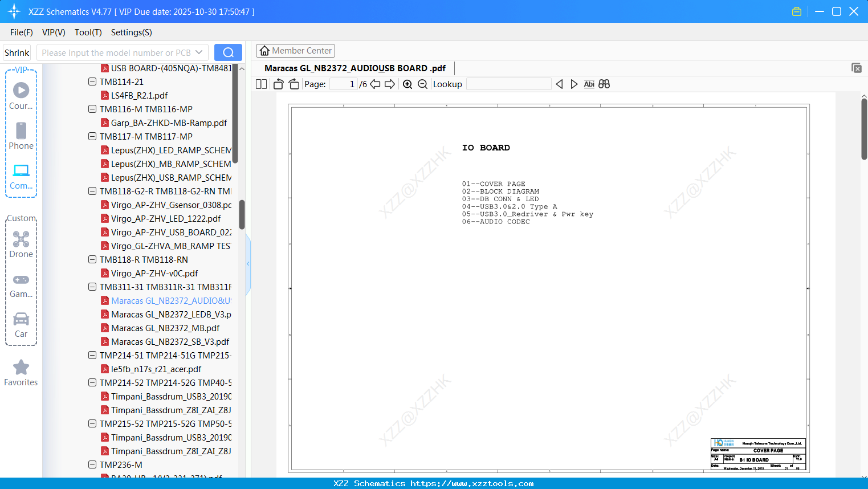The image size is (868, 489).
Task: Collapse the TMB116-M TMB116-MP node
Action: point(92,109)
